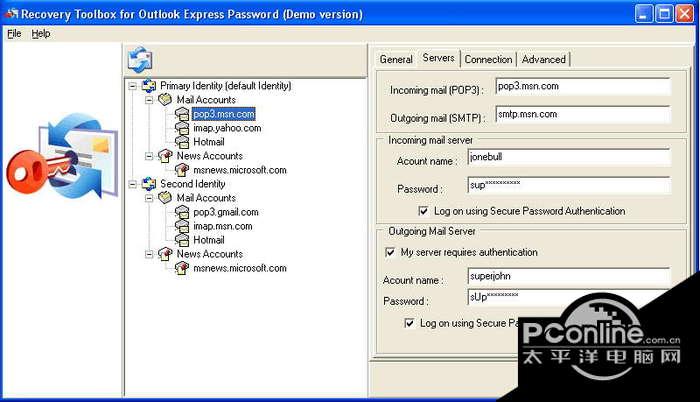The image size is (700, 402).
Task: Click the application icon in title bar
Action: [11, 14]
